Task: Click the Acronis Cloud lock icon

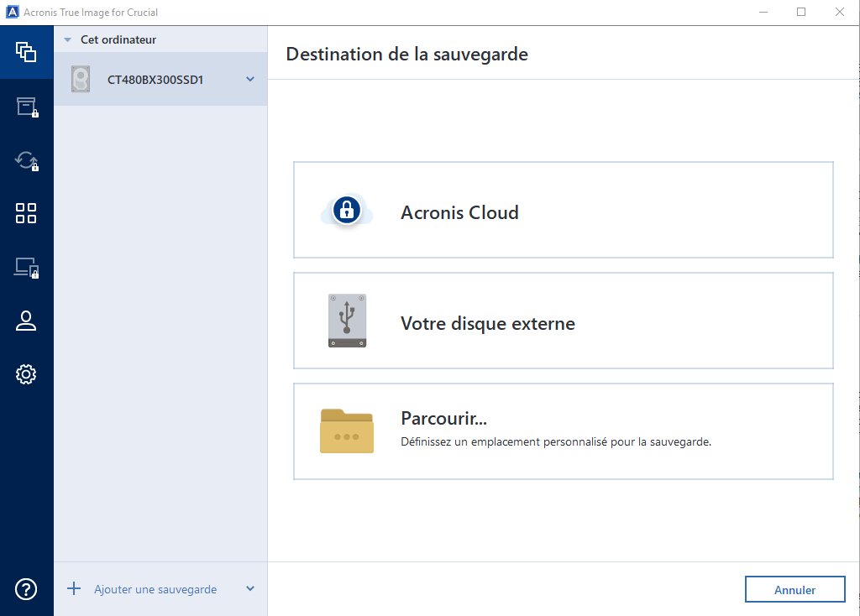Action: (x=346, y=211)
